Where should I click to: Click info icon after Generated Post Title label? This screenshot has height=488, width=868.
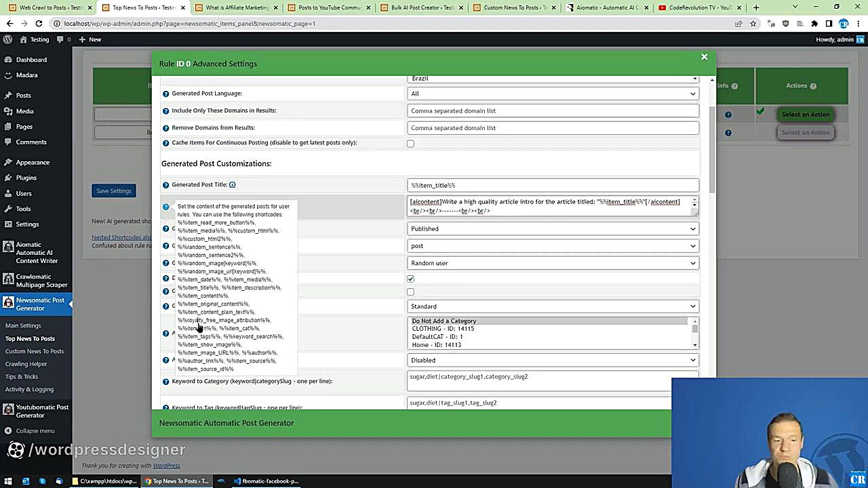pos(232,184)
